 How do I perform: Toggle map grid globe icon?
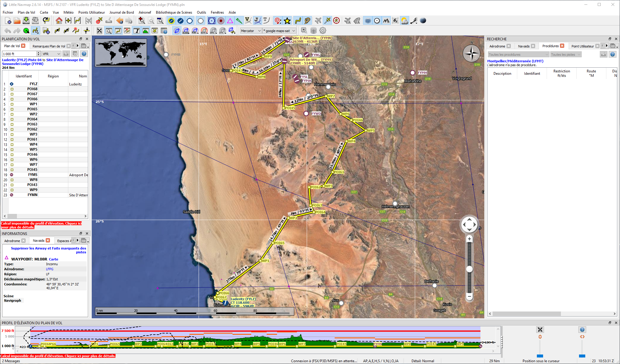coord(368,21)
